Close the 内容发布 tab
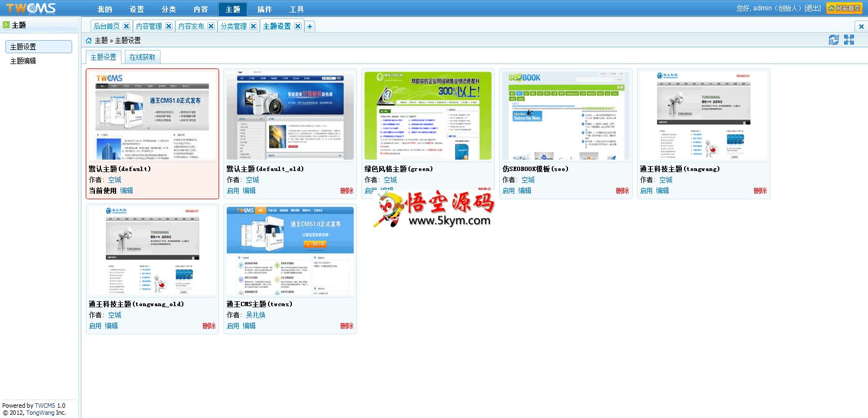 [211, 26]
